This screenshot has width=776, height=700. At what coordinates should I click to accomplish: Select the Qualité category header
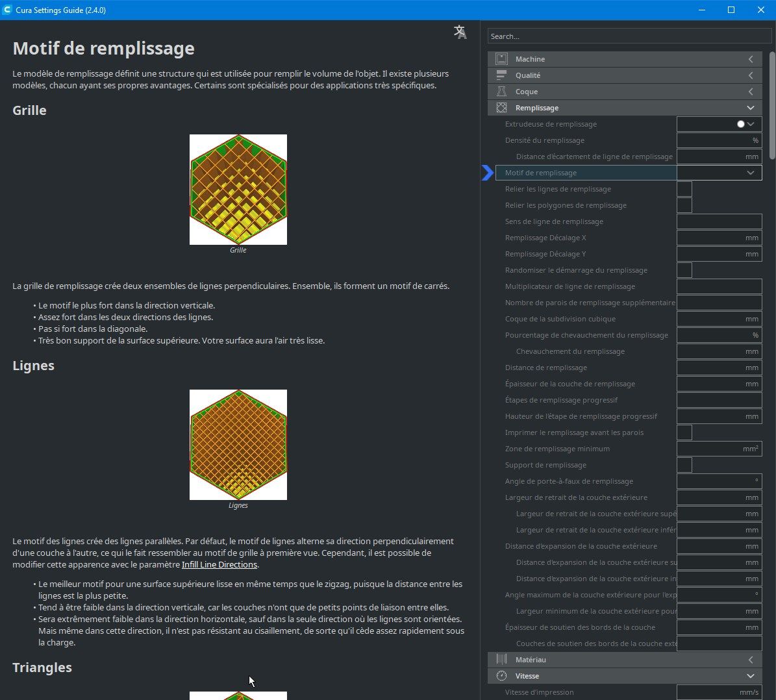(625, 75)
